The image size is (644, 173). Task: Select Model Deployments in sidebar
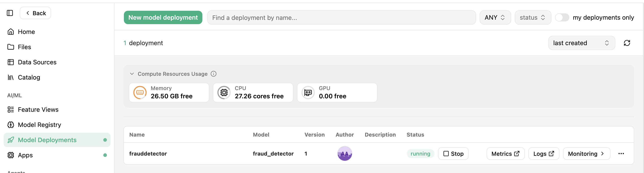[x=57, y=140]
